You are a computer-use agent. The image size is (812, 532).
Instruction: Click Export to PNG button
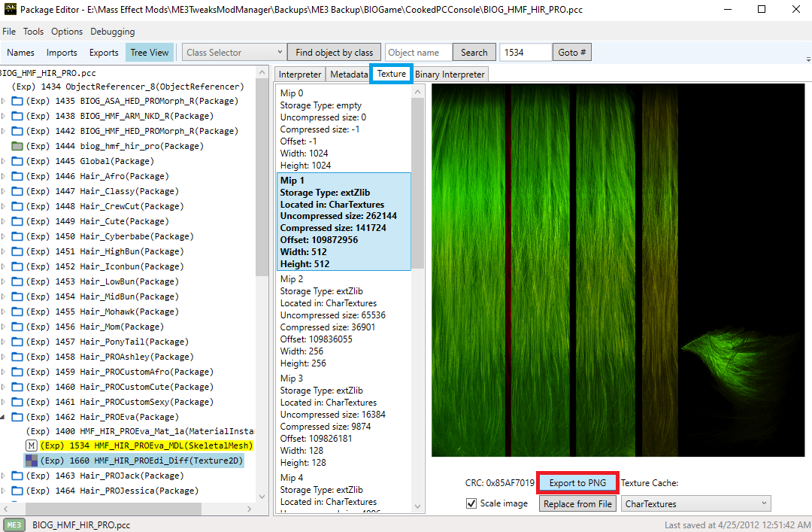(x=577, y=483)
